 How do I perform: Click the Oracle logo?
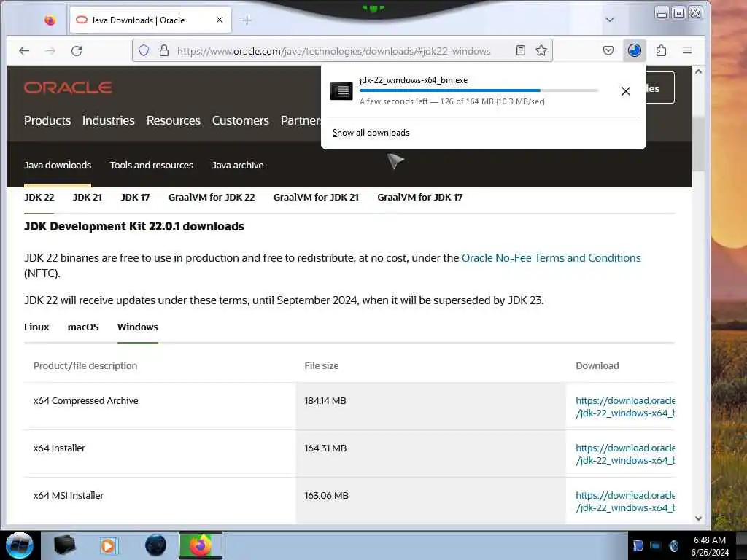coord(68,87)
